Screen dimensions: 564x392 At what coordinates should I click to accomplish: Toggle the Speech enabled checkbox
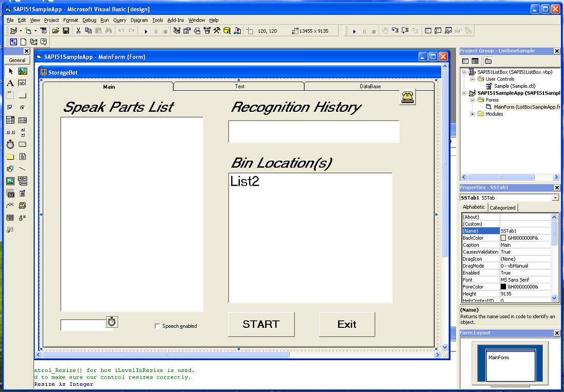click(x=157, y=326)
